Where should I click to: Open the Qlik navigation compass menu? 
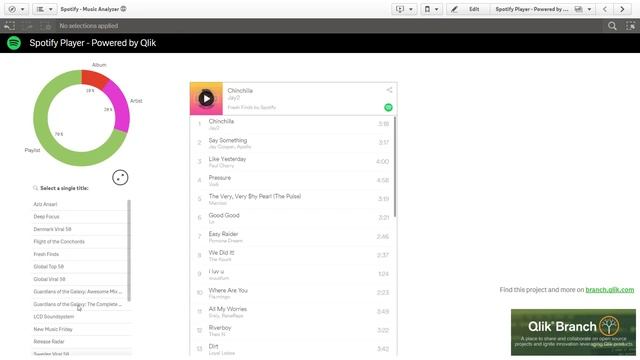point(16,9)
